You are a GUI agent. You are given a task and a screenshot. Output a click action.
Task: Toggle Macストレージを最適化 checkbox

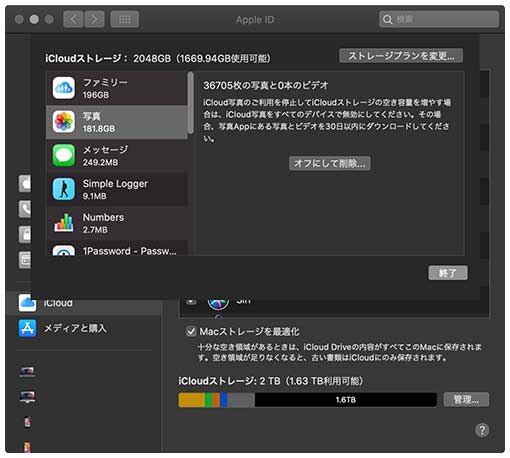[191, 332]
